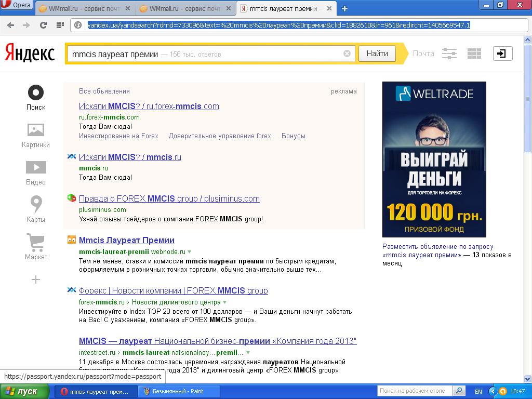Open Картинки image search
The image size is (532, 399).
[x=36, y=136]
